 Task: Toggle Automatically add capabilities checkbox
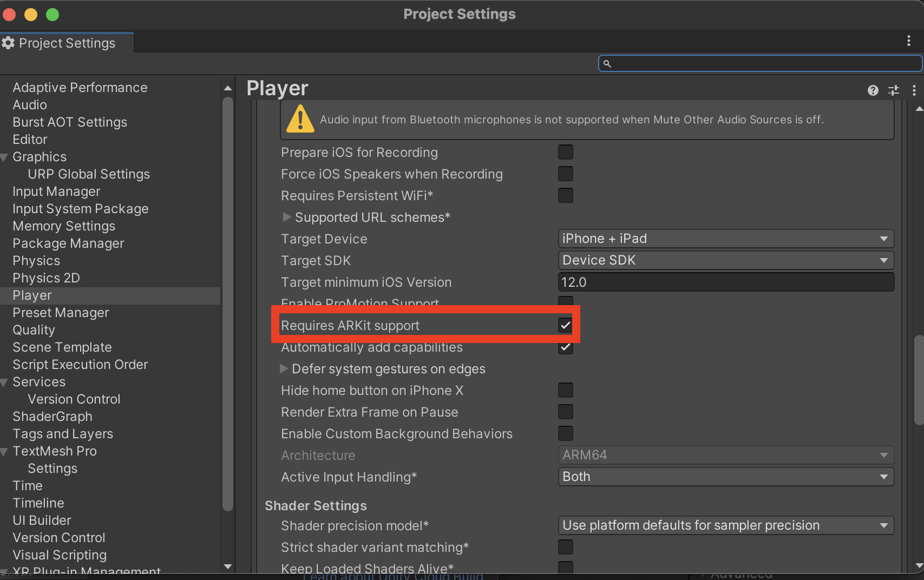[x=566, y=347]
